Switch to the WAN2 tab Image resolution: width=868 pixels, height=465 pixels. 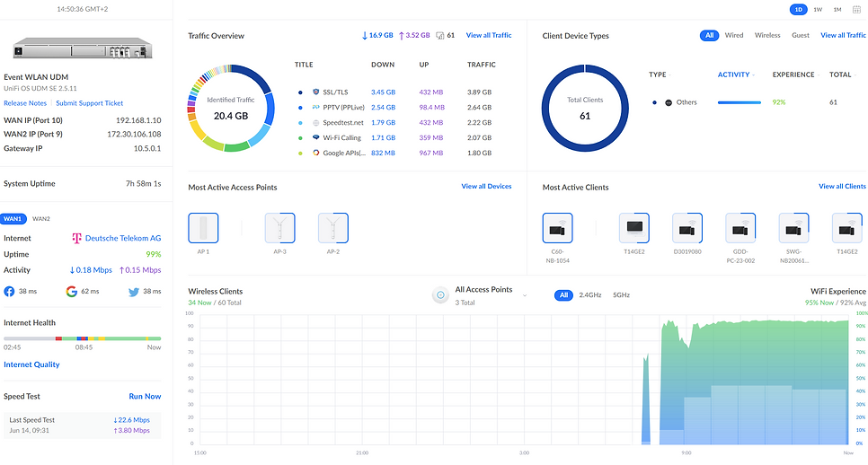(x=41, y=219)
